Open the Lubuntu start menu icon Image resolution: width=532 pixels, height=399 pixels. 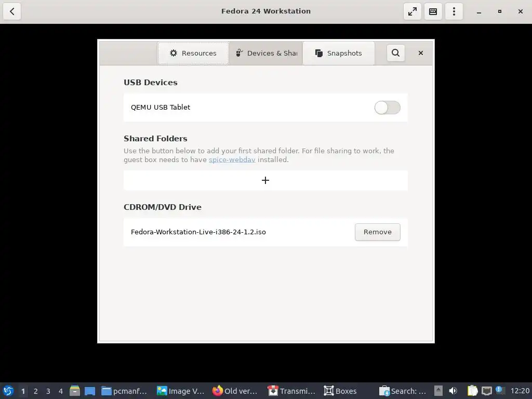8,391
